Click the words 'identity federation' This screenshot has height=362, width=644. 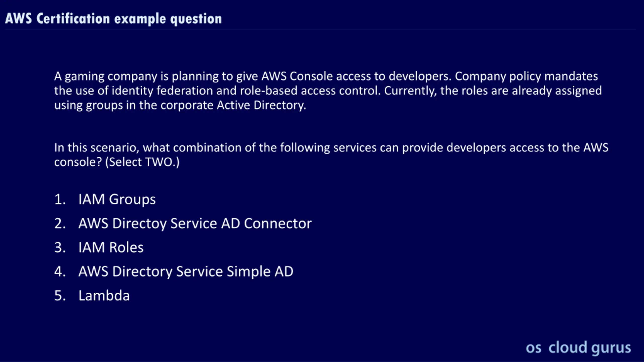[162, 91]
